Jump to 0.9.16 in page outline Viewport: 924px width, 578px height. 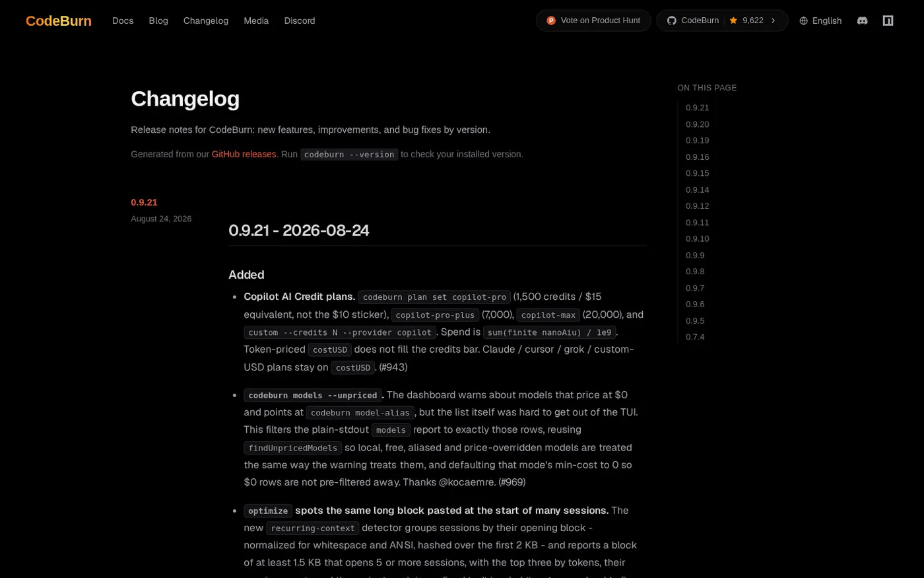[697, 157]
